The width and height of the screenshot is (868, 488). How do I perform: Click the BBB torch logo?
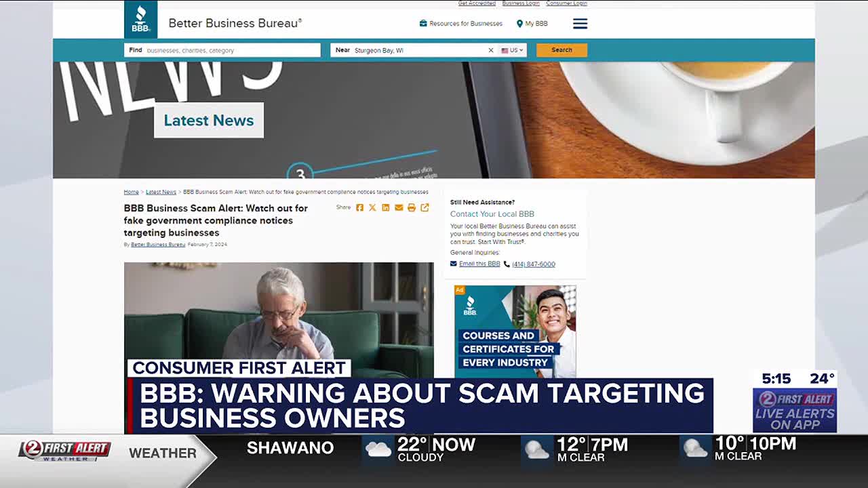(x=141, y=19)
